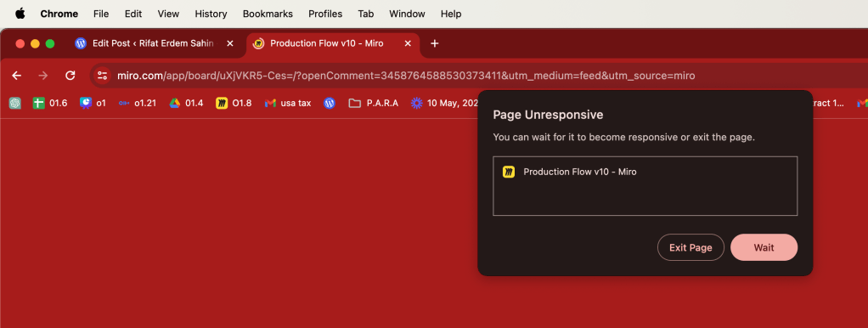Go forward to the next page
This screenshot has height=328, width=868.
pyautogui.click(x=43, y=76)
